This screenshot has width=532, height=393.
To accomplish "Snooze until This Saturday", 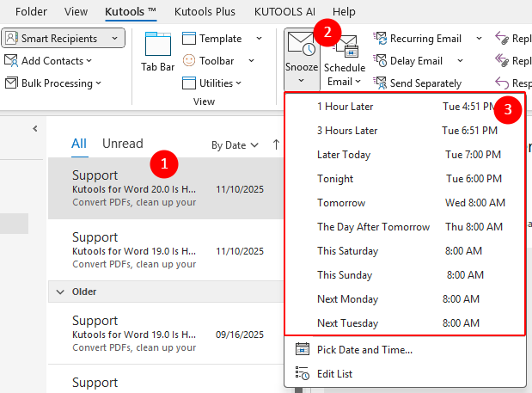I will (x=405, y=251).
